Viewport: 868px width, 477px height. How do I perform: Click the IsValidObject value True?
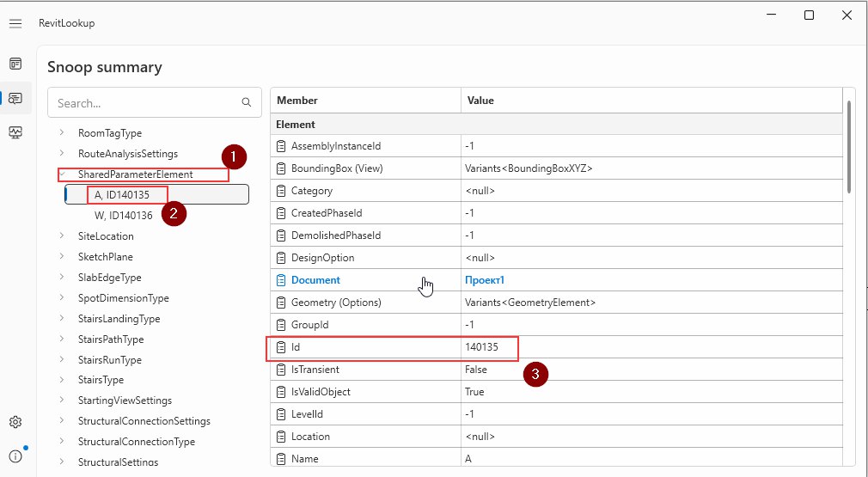pyautogui.click(x=474, y=392)
